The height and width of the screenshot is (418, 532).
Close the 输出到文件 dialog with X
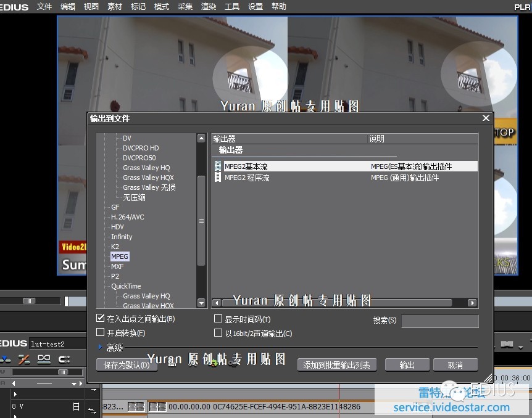tap(486, 118)
